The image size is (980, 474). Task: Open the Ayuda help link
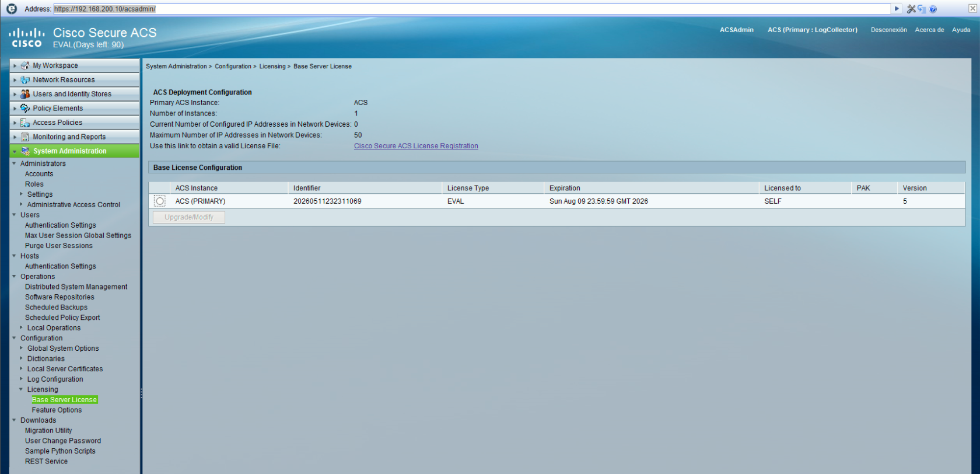tap(961, 30)
